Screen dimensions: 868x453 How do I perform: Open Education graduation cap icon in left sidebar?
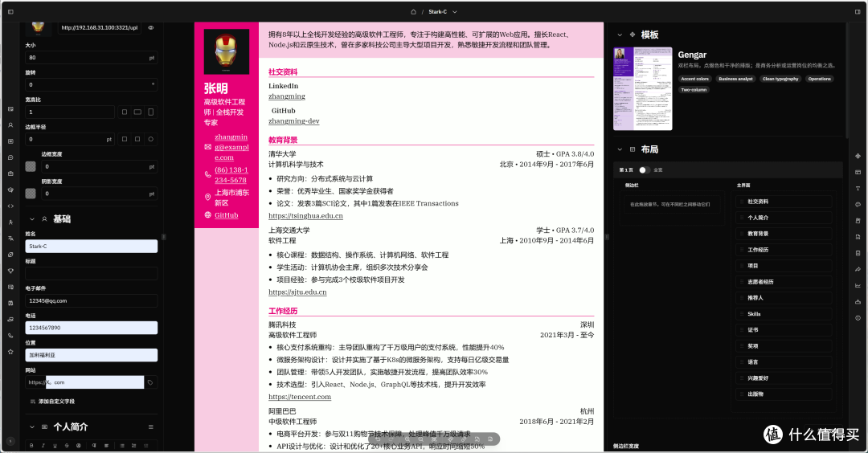pyautogui.click(x=10, y=190)
